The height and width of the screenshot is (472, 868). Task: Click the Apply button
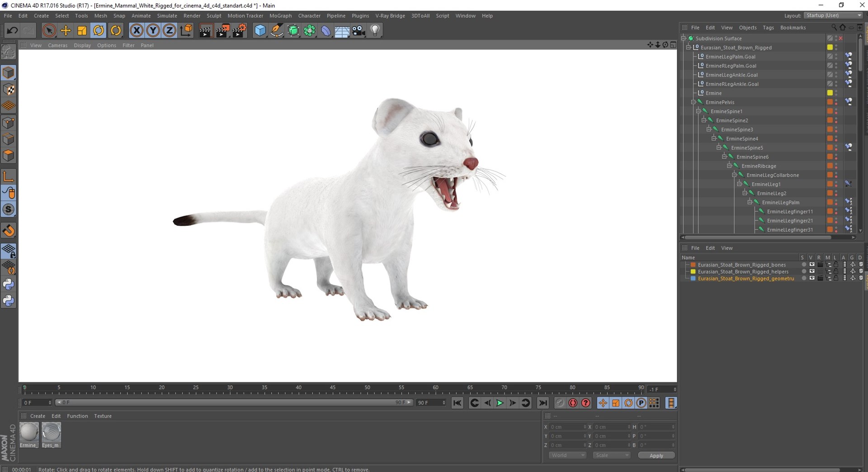coord(656,456)
